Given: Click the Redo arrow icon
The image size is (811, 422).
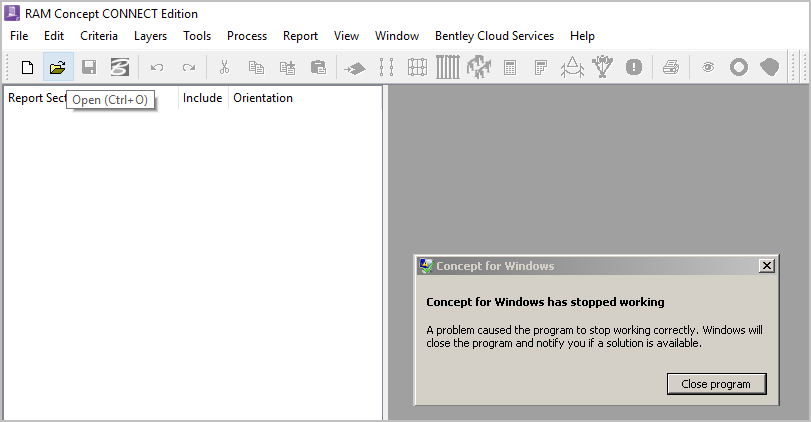Looking at the screenshot, I should point(189,67).
